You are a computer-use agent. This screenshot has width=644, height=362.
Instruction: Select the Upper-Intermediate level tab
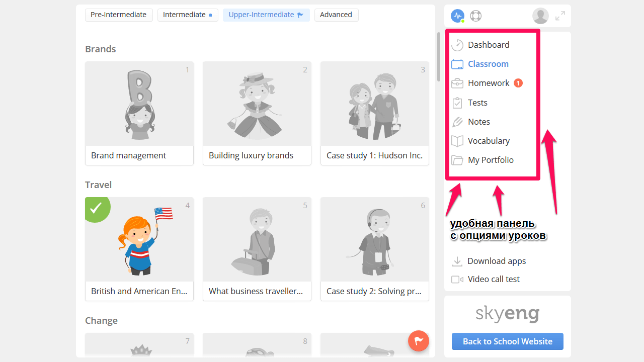[266, 15]
